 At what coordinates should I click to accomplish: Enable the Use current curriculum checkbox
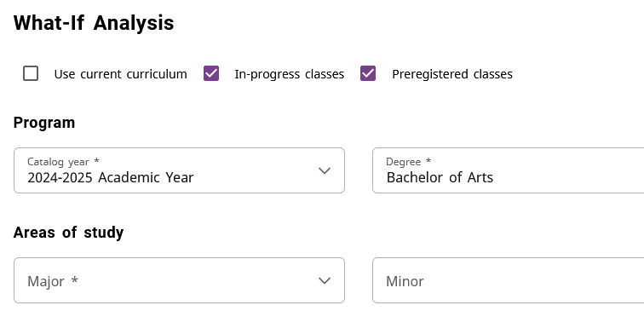[x=31, y=73]
